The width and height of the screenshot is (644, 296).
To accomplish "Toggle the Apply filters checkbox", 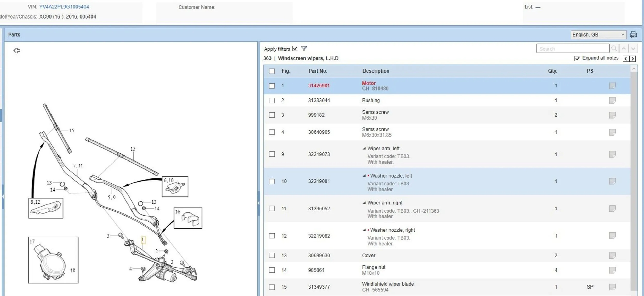I will [295, 48].
